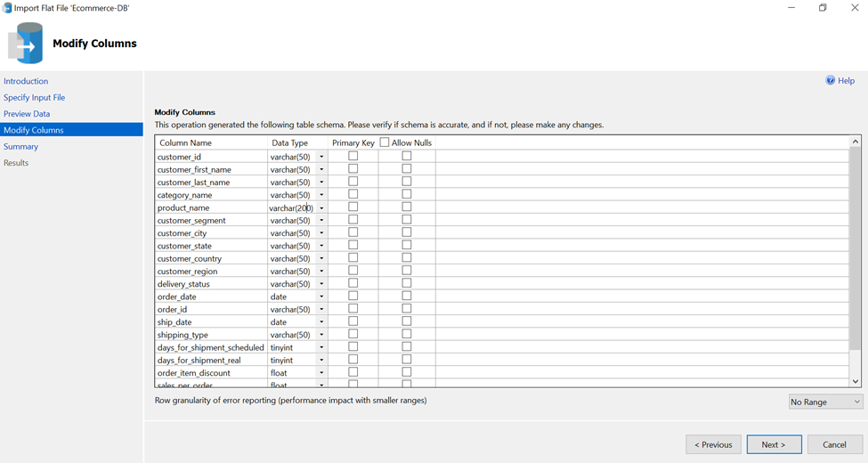Edit the customer_last_name column name cell
Viewport: 868px width, 463px height.
coord(211,183)
